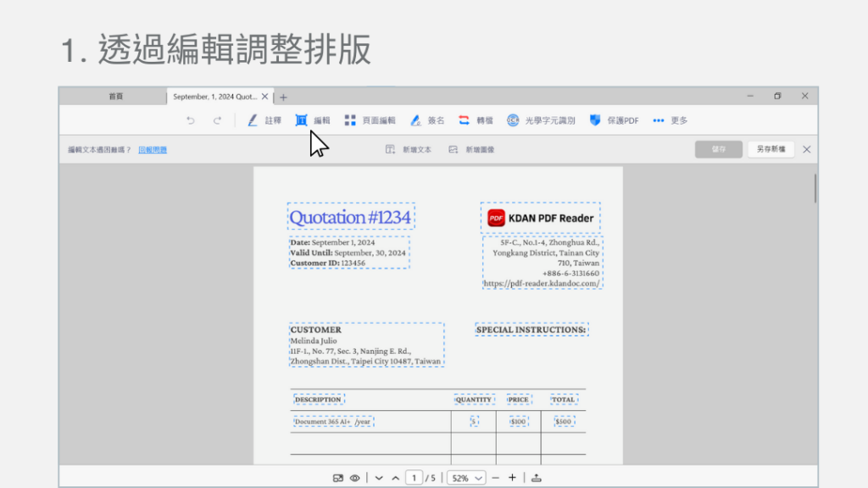Switch to the 首頁 home tab

click(x=115, y=97)
